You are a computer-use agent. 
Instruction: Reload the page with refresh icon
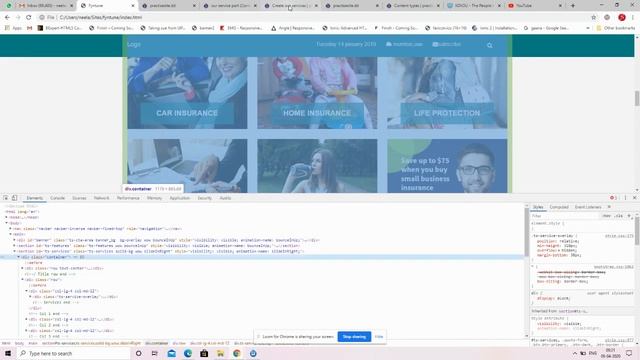point(29,17)
